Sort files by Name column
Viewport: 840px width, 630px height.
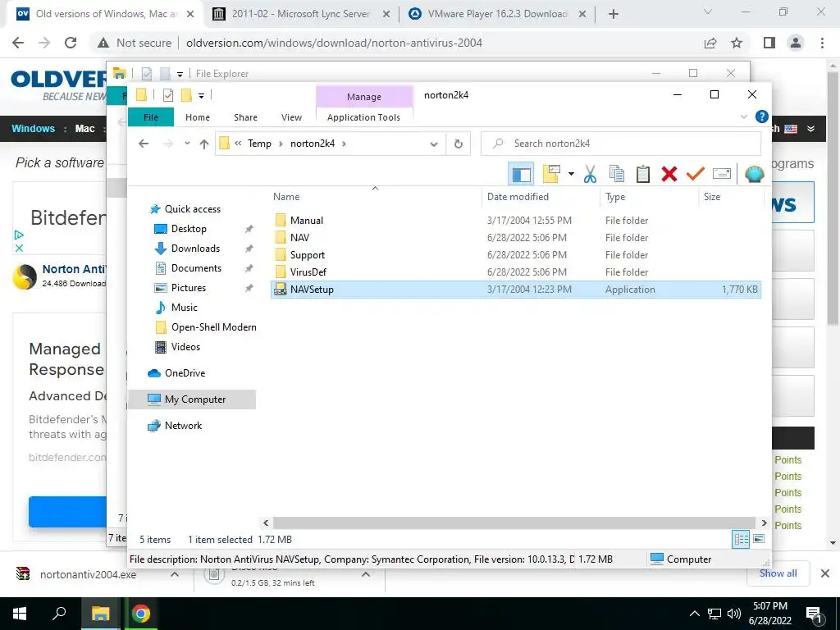coord(286,197)
